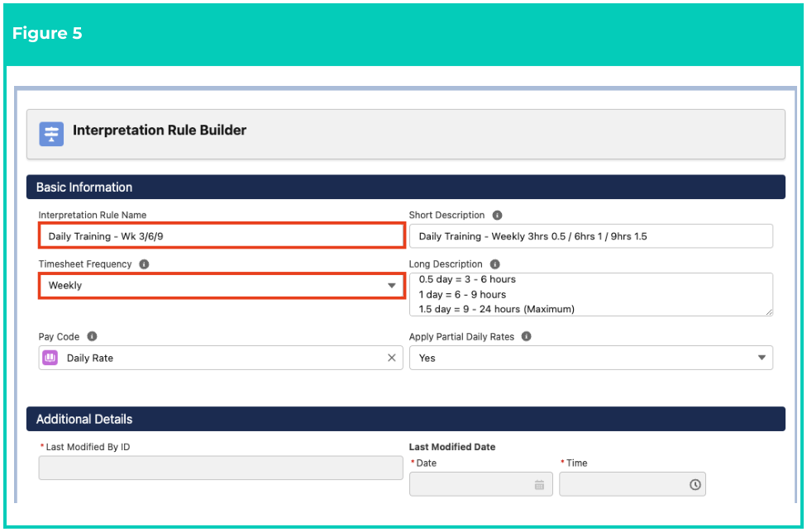The image size is (807, 532).
Task: Click the Short Description input field
Action: click(591, 236)
